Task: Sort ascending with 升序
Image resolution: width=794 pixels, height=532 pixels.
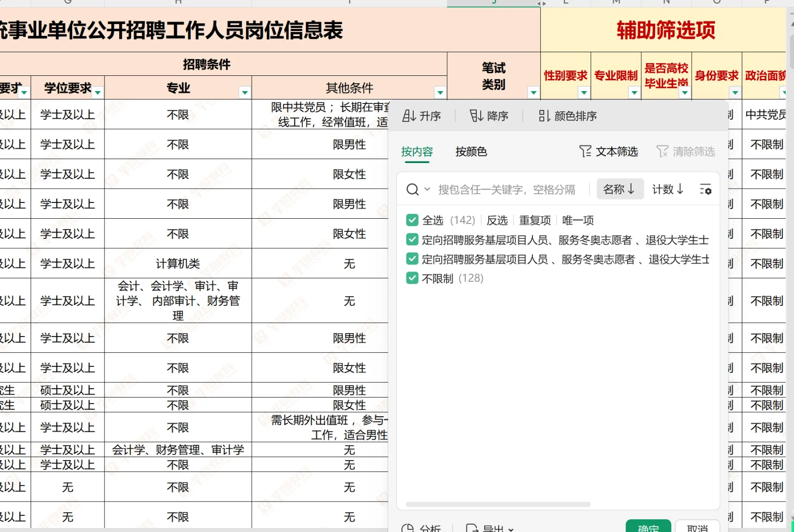Action: point(421,116)
